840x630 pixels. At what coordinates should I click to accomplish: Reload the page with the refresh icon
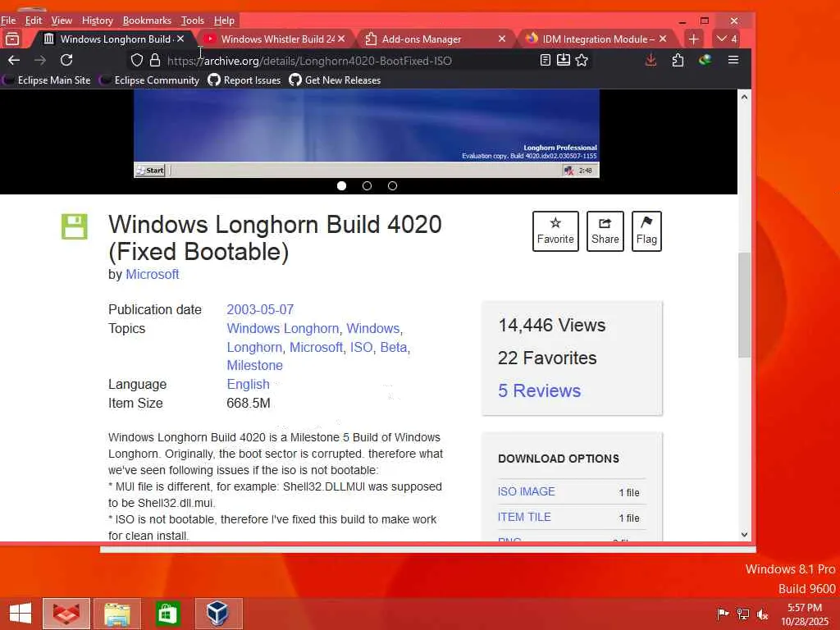(66, 60)
